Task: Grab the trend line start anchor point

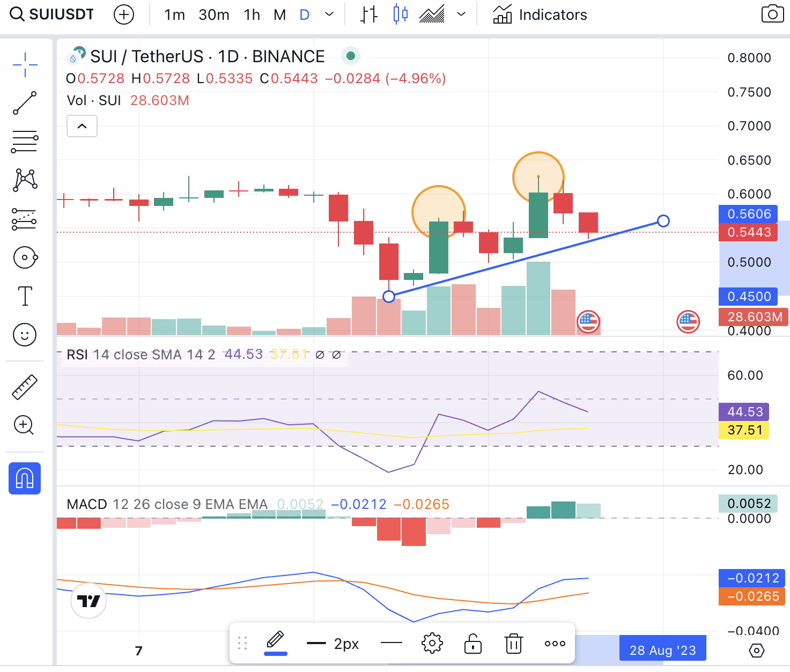Action: click(389, 297)
